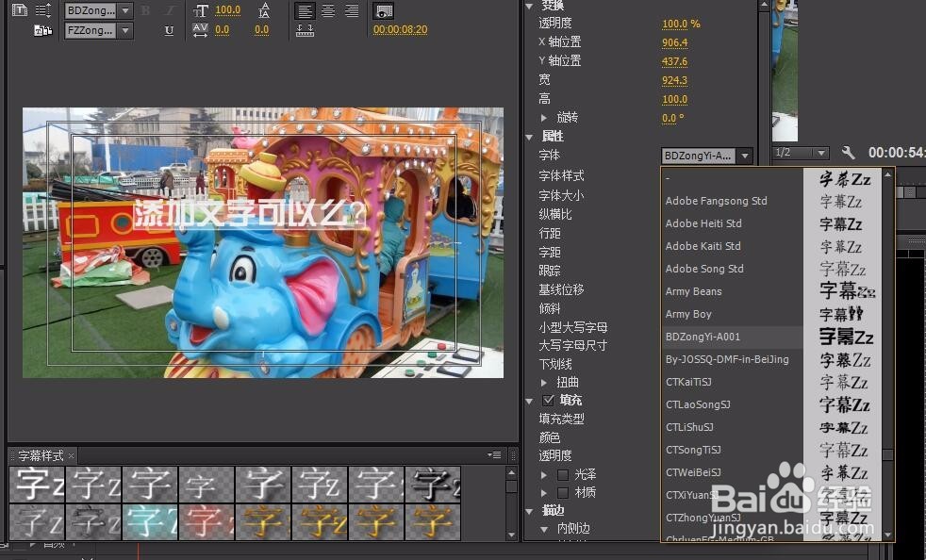
Task: Collapse the 填充 section
Action: pos(529,401)
